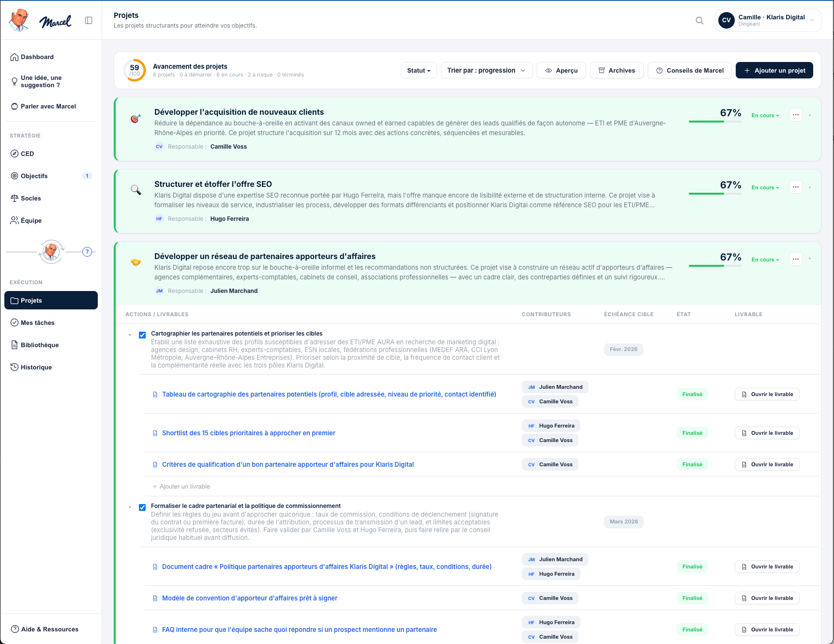This screenshot has width=834, height=644.
Task: Click the round Marcel portrait in sidebar
Action: [51, 252]
